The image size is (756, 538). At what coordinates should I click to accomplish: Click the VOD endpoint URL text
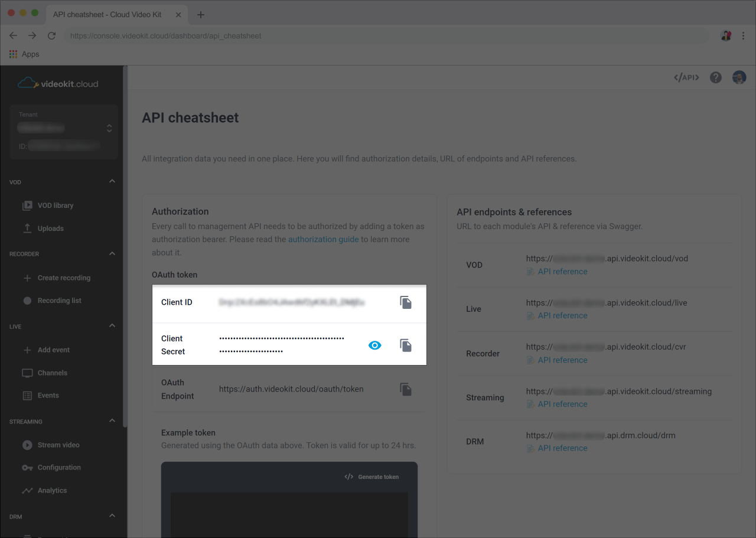click(607, 258)
